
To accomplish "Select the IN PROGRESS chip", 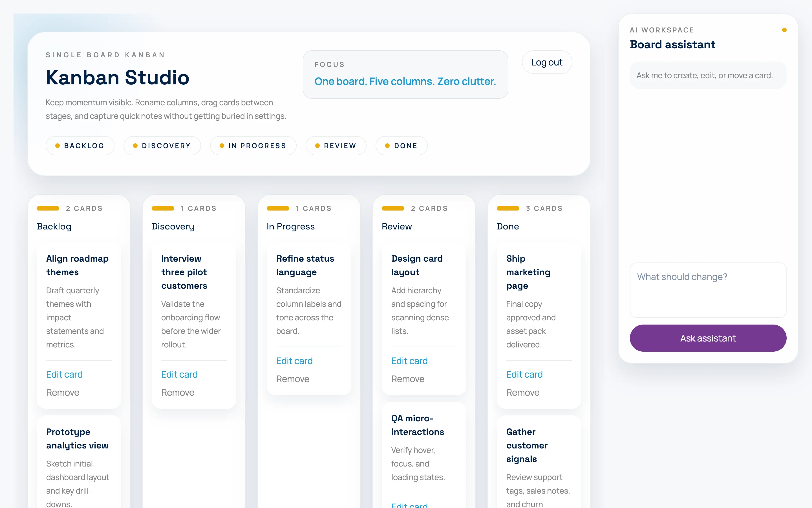I will [253, 145].
